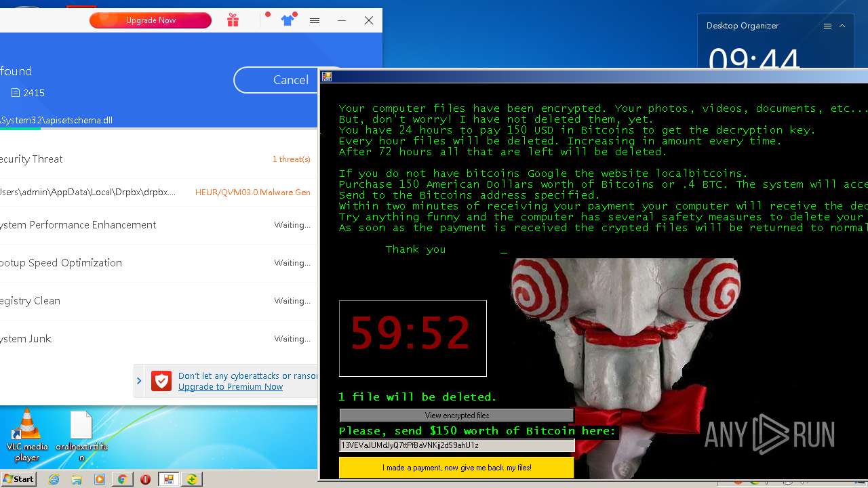Open Desktop Organizer menu icon
Screen dimensions: 868x488
[827, 26]
